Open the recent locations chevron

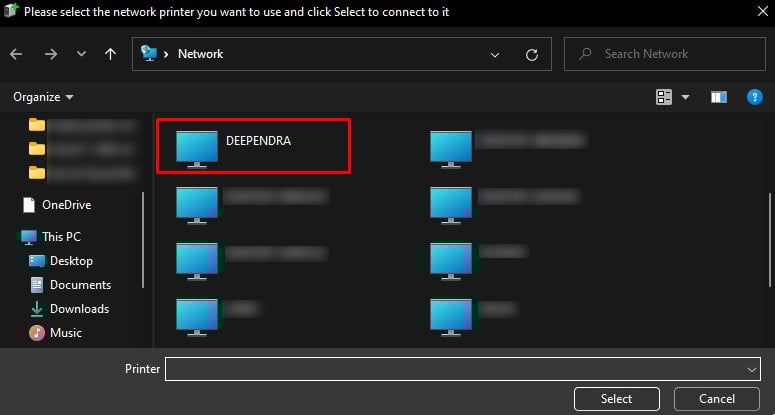[x=82, y=54]
